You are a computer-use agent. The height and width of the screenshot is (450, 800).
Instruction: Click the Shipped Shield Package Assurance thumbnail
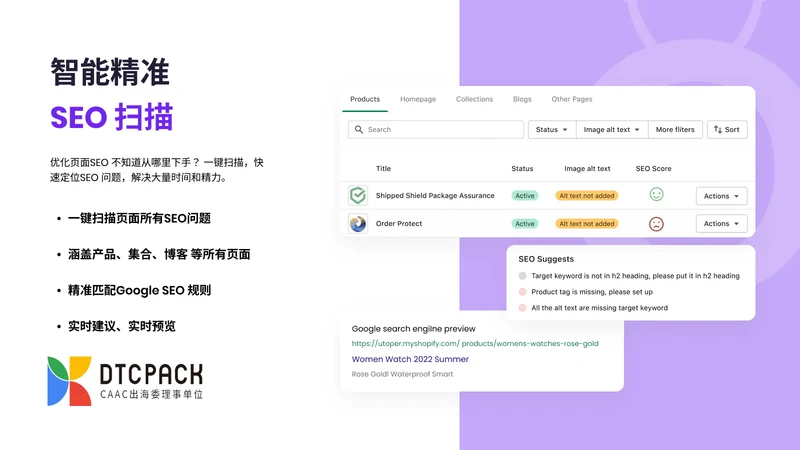(x=358, y=195)
